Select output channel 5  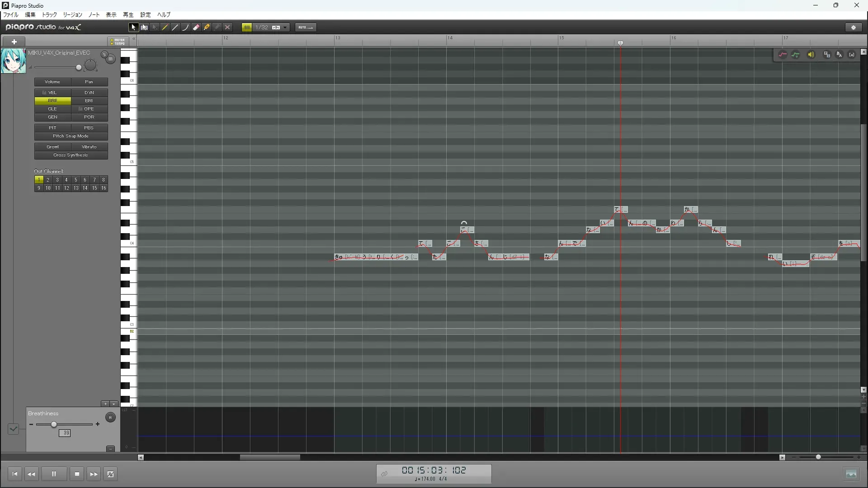point(75,180)
